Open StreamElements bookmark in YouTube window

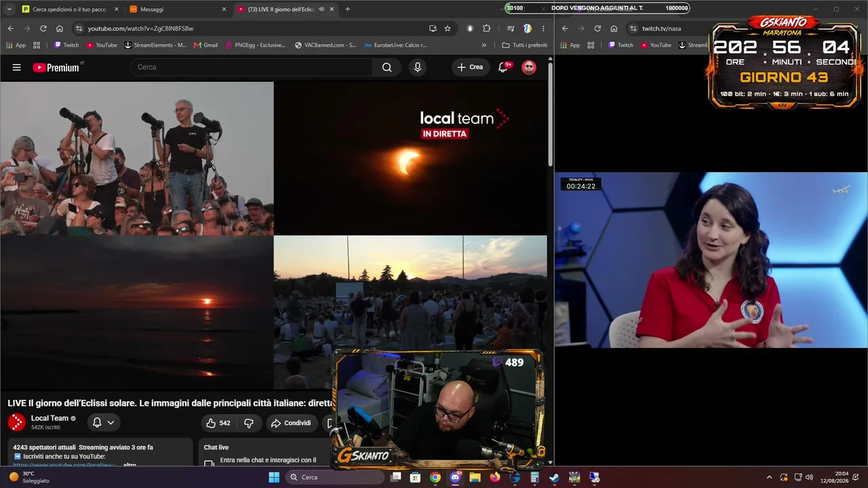[x=155, y=45]
